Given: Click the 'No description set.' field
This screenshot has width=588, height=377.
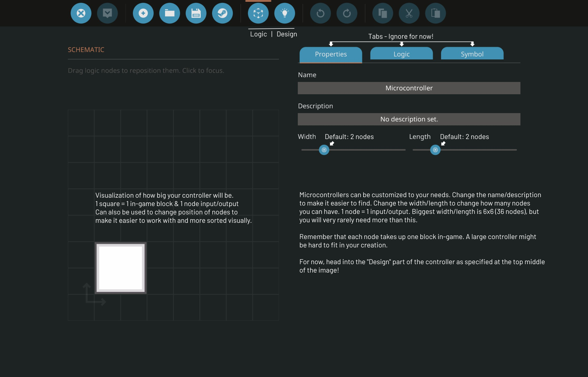Looking at the screenshot, I should (409, 119).
